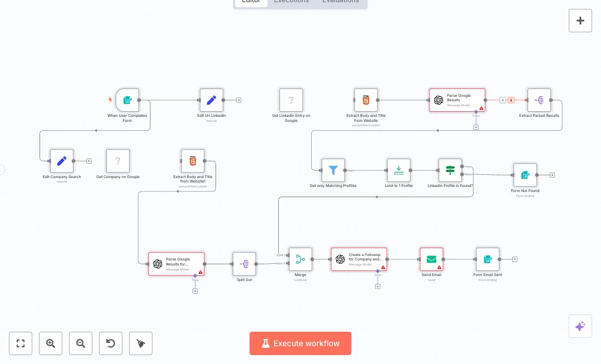This screenshot has width=601, height=364.
Task: Select the Limit to 1 Profile node
Action: (398, 170)
